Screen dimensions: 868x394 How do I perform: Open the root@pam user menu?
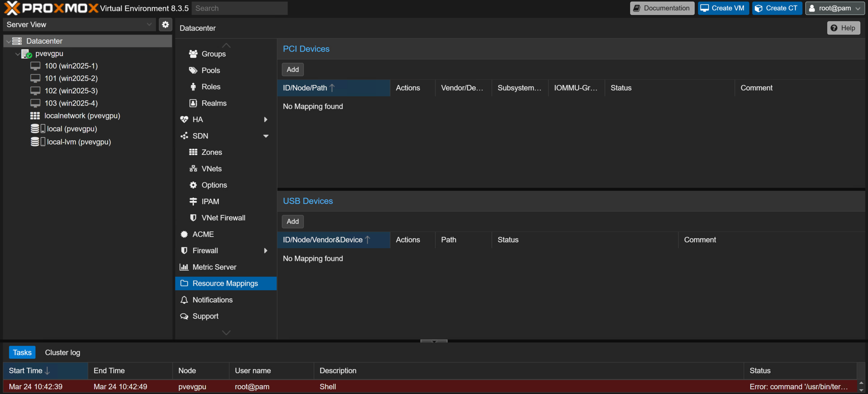835,8
